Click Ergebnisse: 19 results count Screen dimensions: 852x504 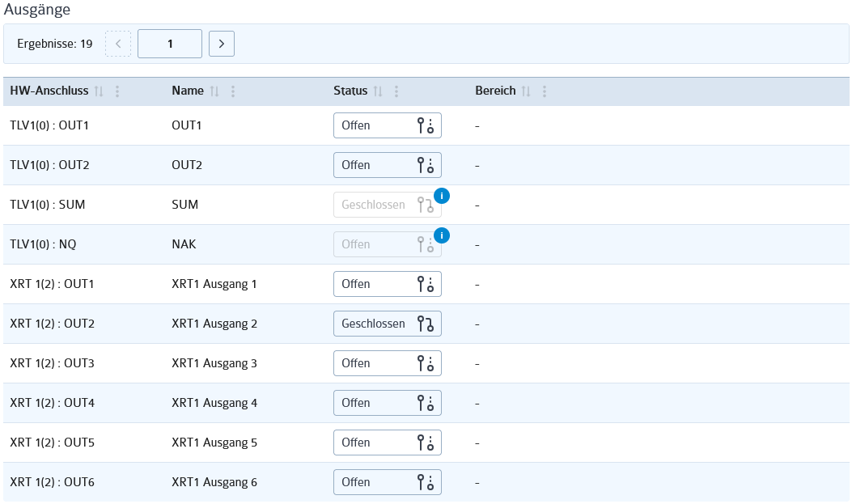click(55, 44)
